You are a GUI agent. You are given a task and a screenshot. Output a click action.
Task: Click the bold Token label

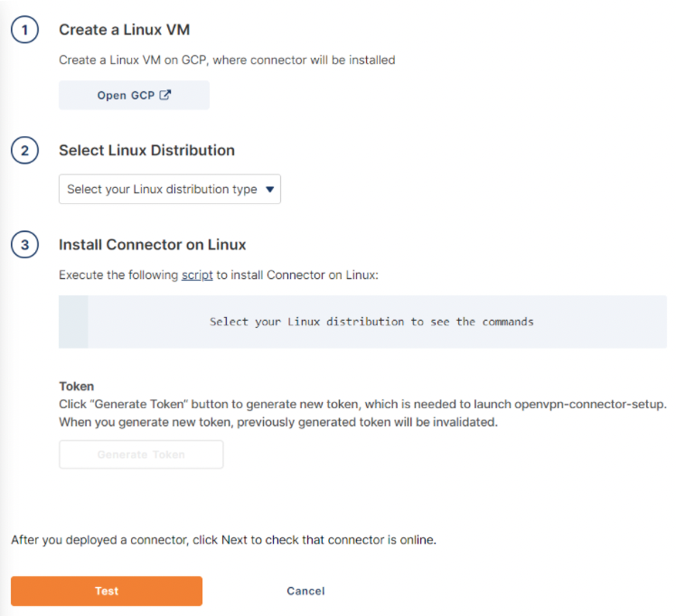(x=76, y=386)
